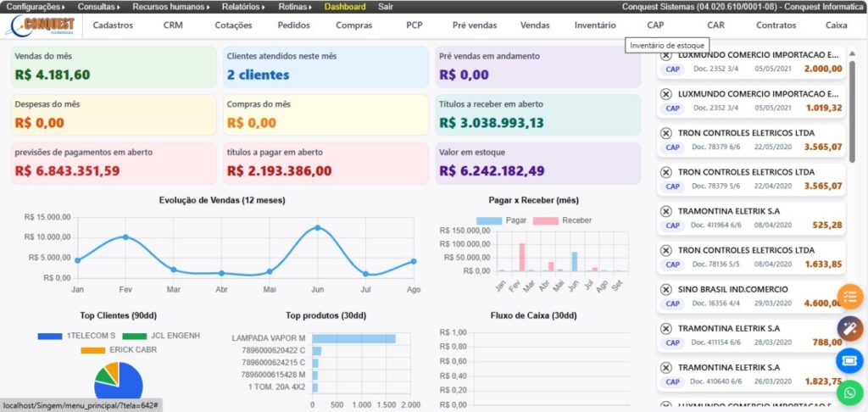Toggle the Pagar series in chart legend
This screenshot has height=412, width=868.
click(x=489, y=220)
